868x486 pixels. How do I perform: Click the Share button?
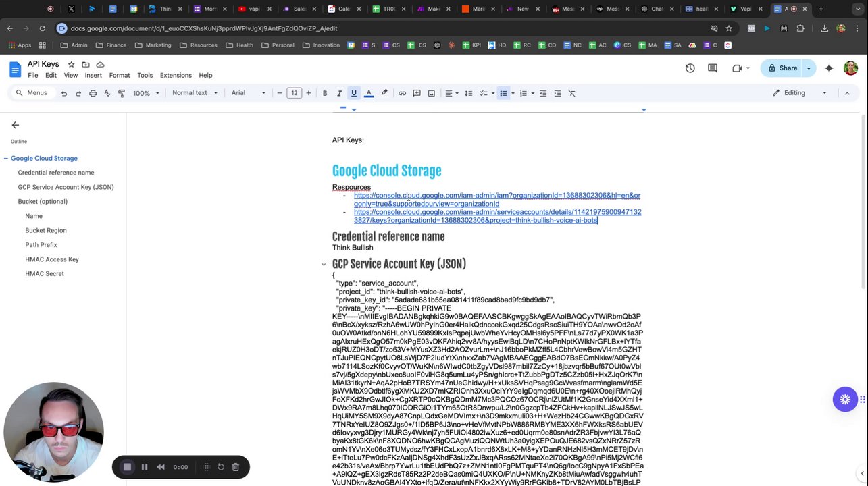[782, 68]
